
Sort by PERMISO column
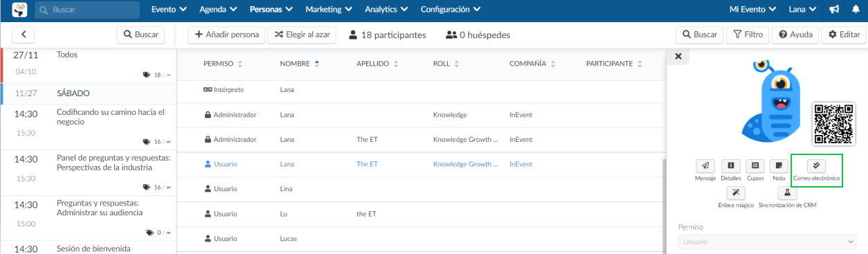pyautogui.click(x=223, y=64)
